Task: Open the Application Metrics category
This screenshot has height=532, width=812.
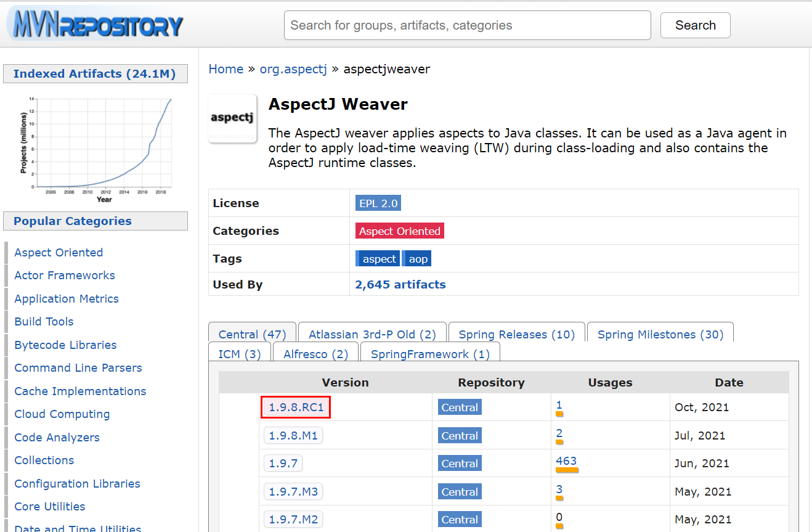Action: 67,299
